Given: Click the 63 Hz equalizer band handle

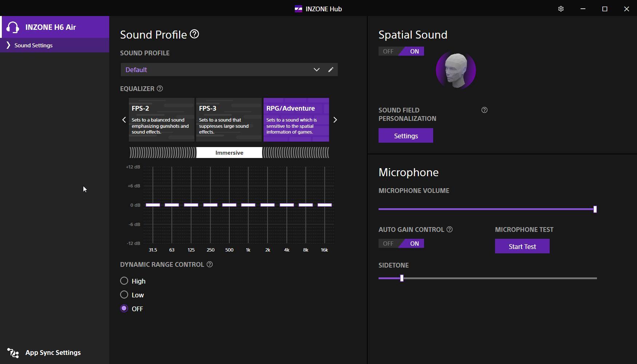Looking at the screenshot, I should coord(172,205).
